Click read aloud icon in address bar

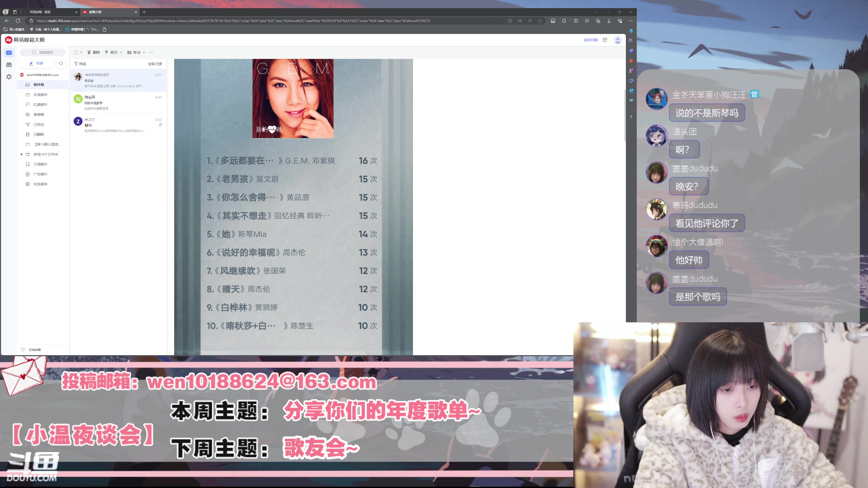[x=530, y=21]
